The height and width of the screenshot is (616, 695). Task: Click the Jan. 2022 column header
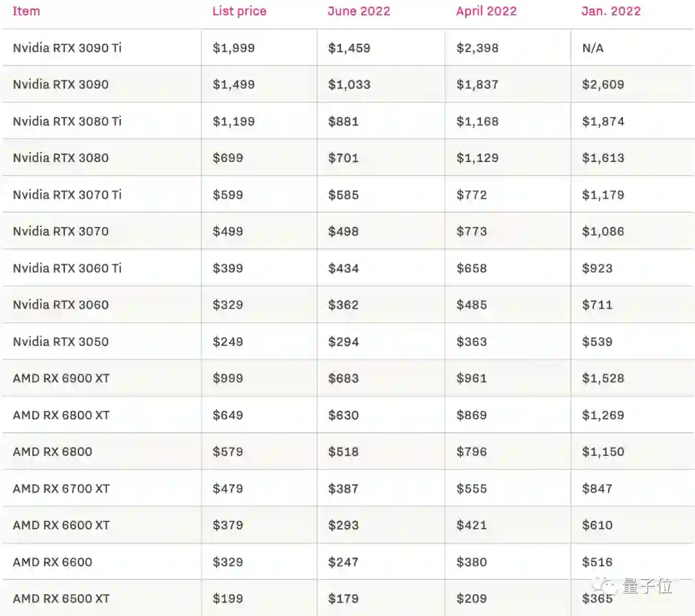(611, 11)
